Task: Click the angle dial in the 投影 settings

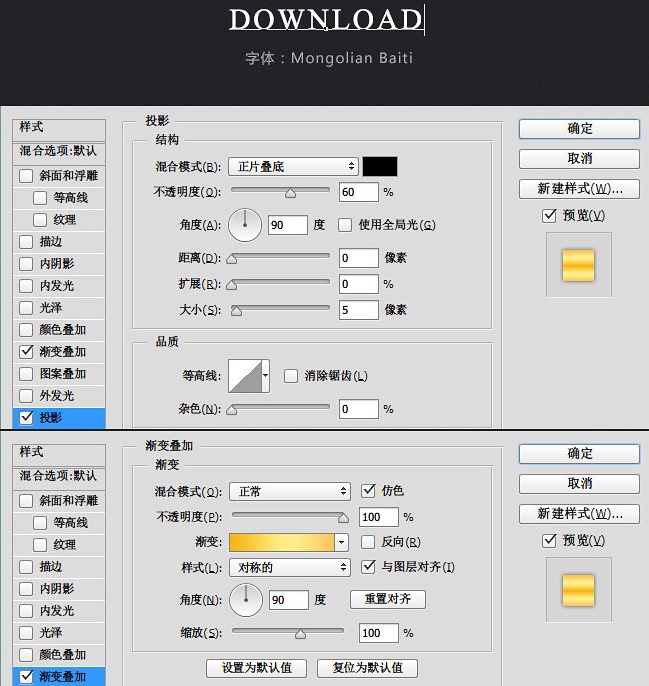Action: (x=245, y=225)
